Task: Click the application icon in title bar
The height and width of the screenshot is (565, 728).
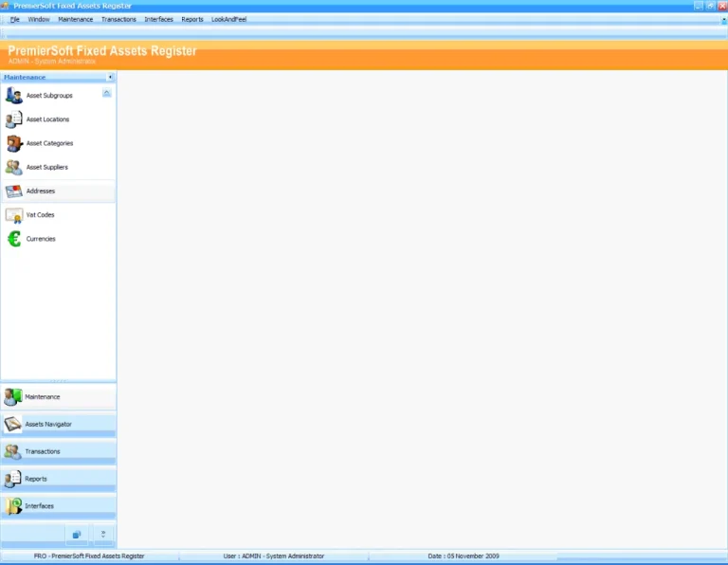Action: [5, 6]
